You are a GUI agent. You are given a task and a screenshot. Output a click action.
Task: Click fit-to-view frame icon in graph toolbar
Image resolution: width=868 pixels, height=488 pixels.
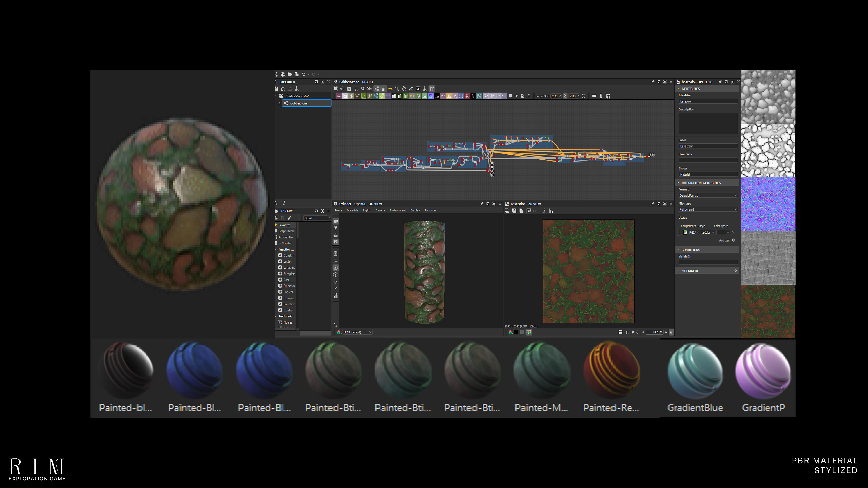pos(336,89)
